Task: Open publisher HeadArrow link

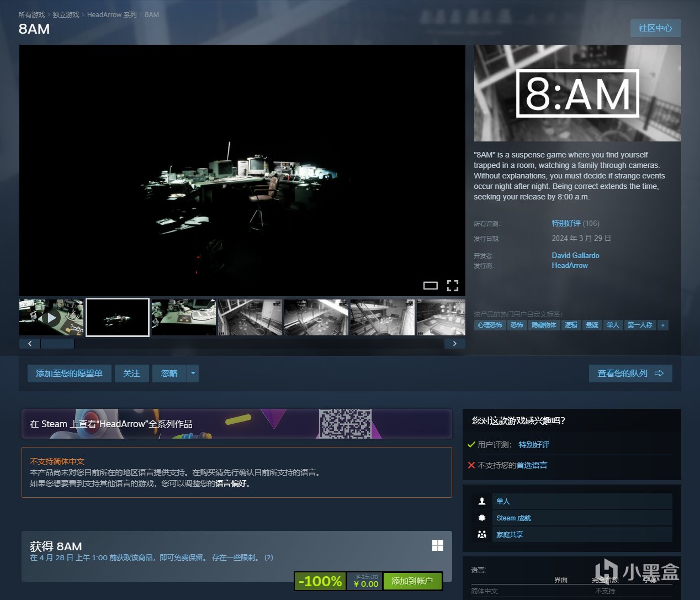Action: (570, 265)
